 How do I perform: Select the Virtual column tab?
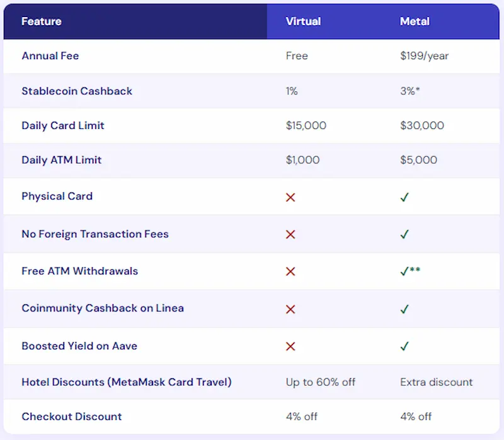(304, 21)
